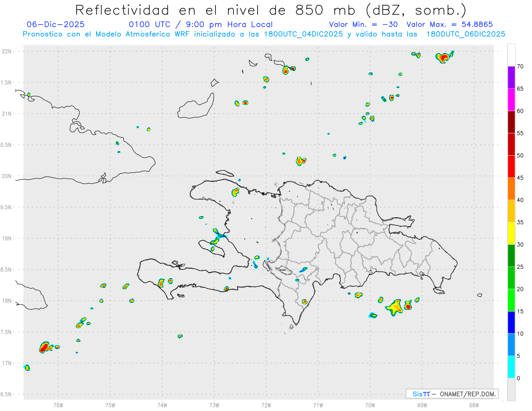Pick the purple 65-70 dBZ legend color
532x411 pixels.
click(x=511, y=78)
